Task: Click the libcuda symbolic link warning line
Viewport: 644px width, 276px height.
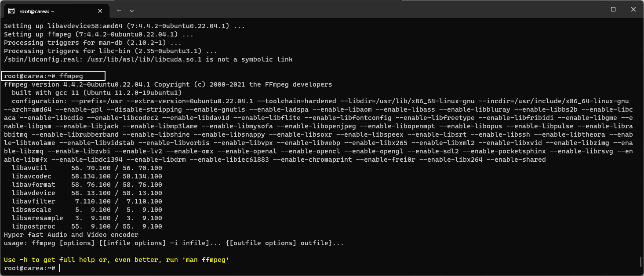Action: [x=147, y=59]
